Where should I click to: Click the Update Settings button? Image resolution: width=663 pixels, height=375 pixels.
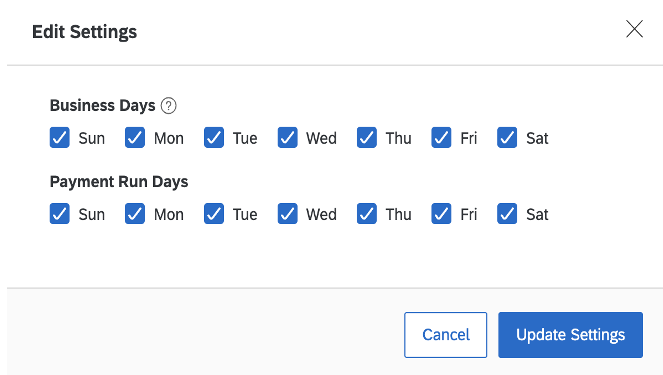[570, 335]
